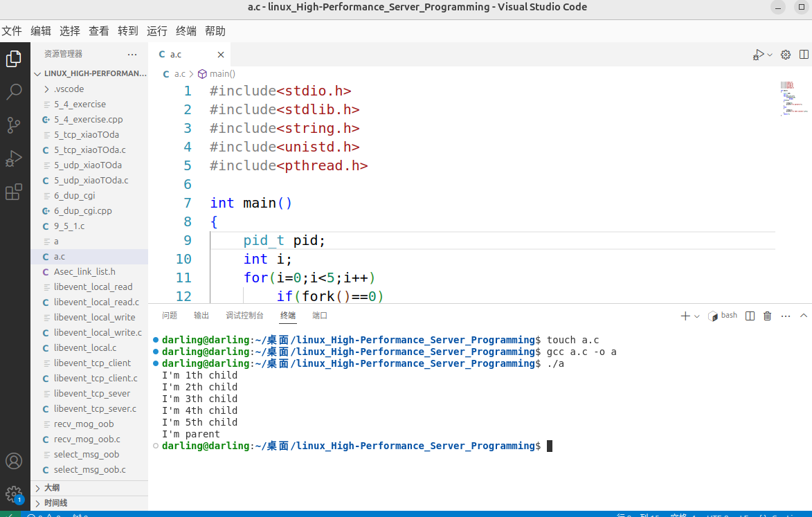Open the 编辑 menu
Screen dimensions: 812x517
41,31
